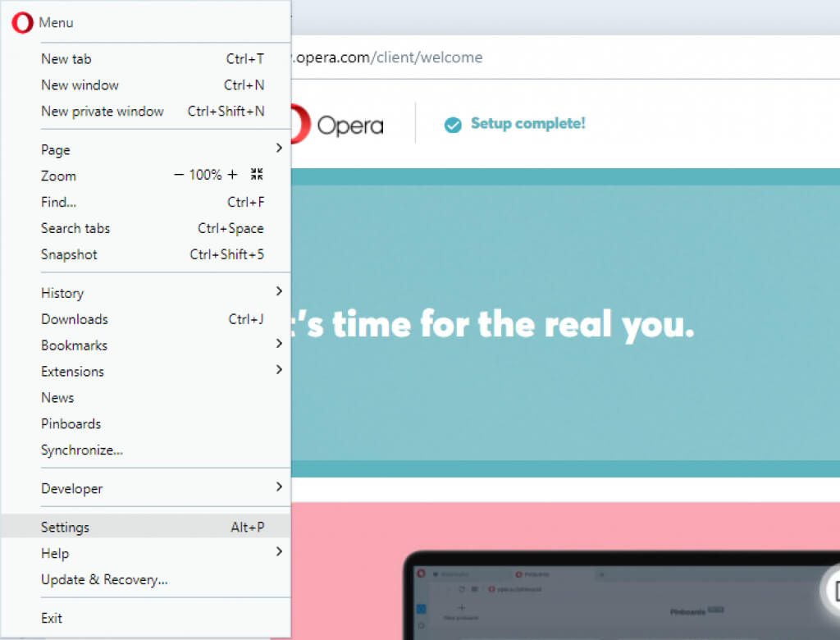The height and width of the screenshot is (640, 840).
Task: Expand the Bookmarks submenu
Action: pyautogui.click(x=146, y=345)
